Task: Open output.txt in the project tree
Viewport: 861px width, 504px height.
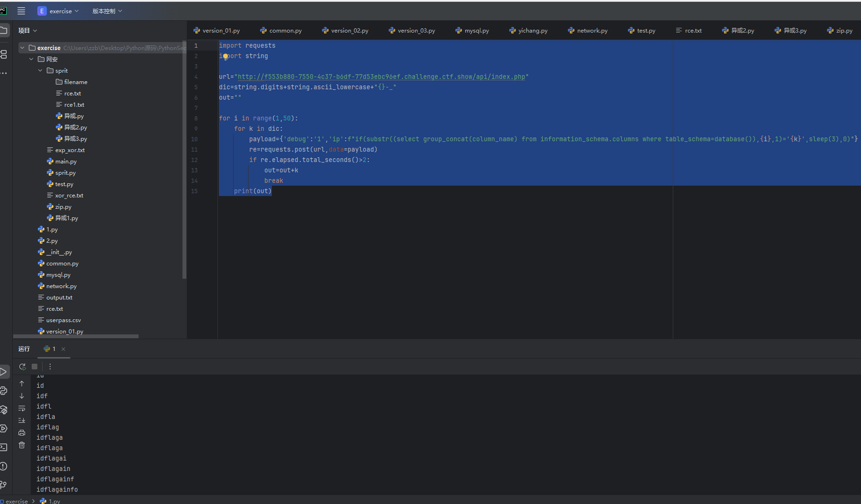Action: click(x=55, y=297)
